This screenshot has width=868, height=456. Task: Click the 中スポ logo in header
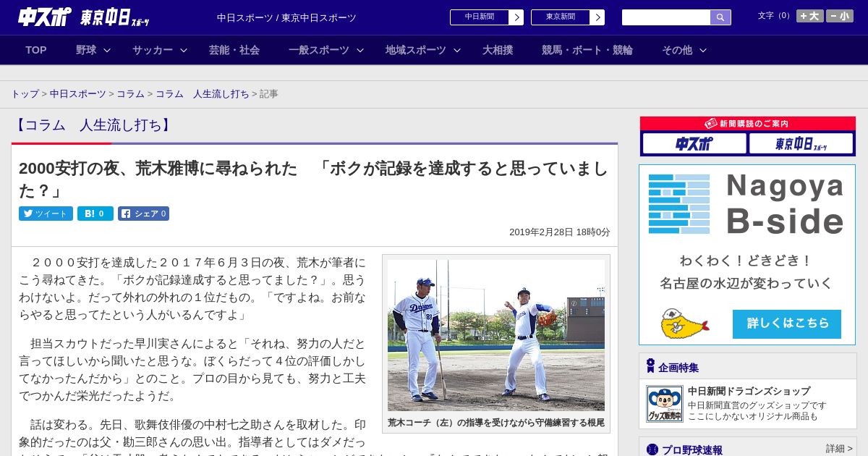click(45, 17)
